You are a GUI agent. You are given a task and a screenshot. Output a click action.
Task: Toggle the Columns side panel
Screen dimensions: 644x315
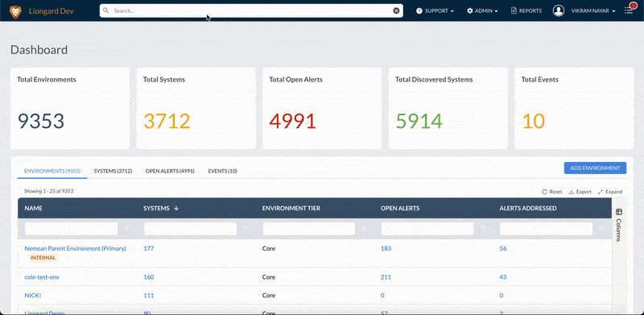[619, 225]
